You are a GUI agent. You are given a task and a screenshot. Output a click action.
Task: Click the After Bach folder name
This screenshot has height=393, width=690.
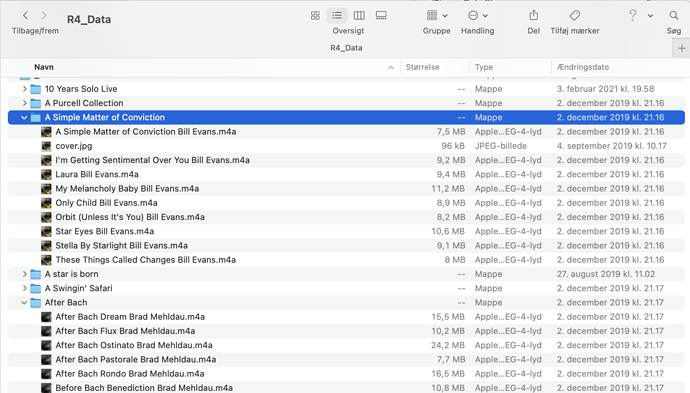pos(66,302)
